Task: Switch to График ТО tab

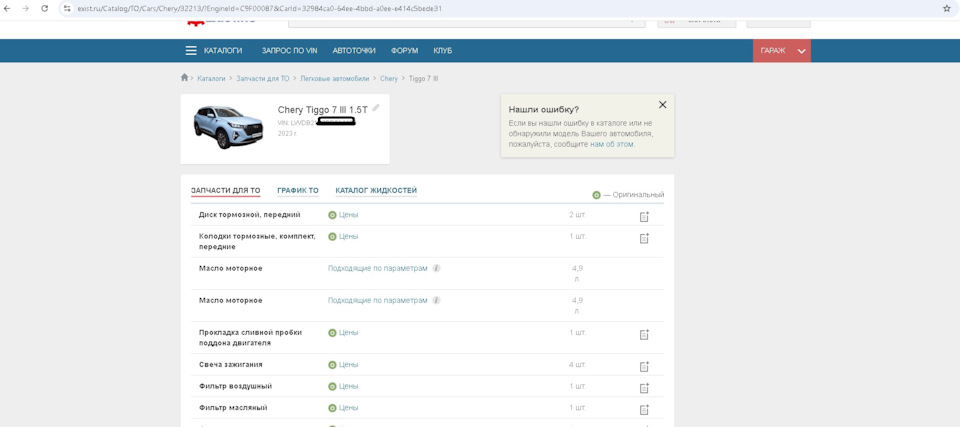Action: 298,191
